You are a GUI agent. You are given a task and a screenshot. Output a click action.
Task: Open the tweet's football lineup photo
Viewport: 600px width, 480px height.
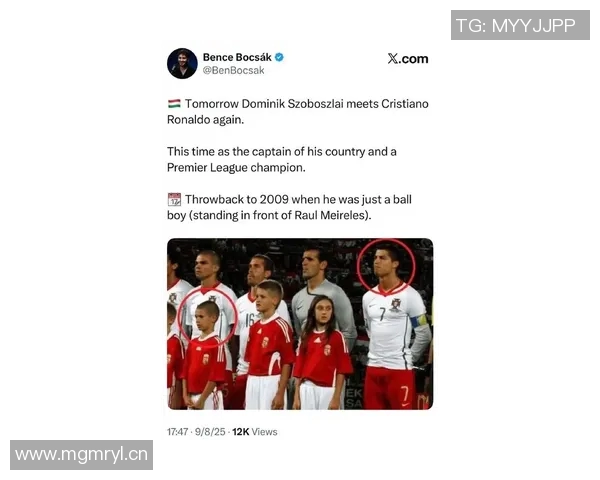(x=300, y=324)
